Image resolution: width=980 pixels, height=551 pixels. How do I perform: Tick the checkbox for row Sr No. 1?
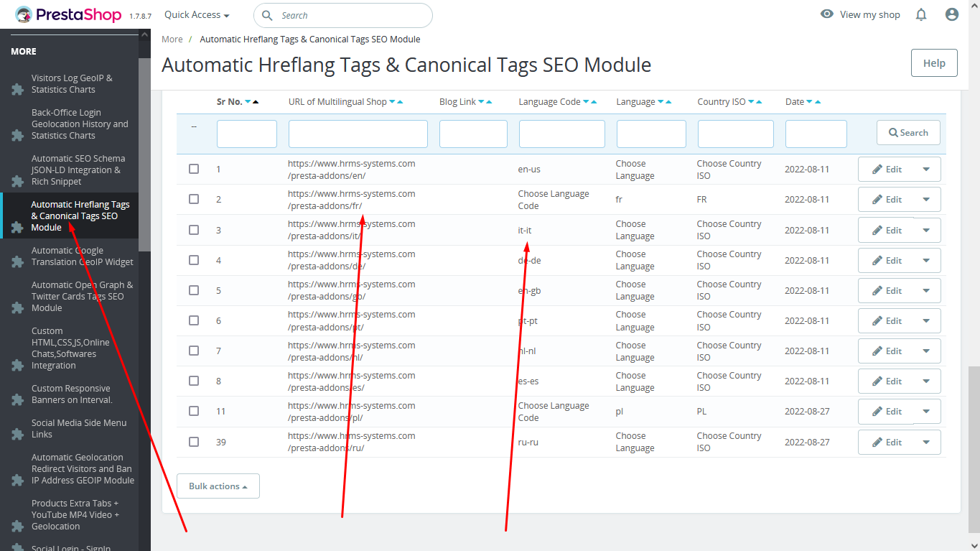(194, 169)
